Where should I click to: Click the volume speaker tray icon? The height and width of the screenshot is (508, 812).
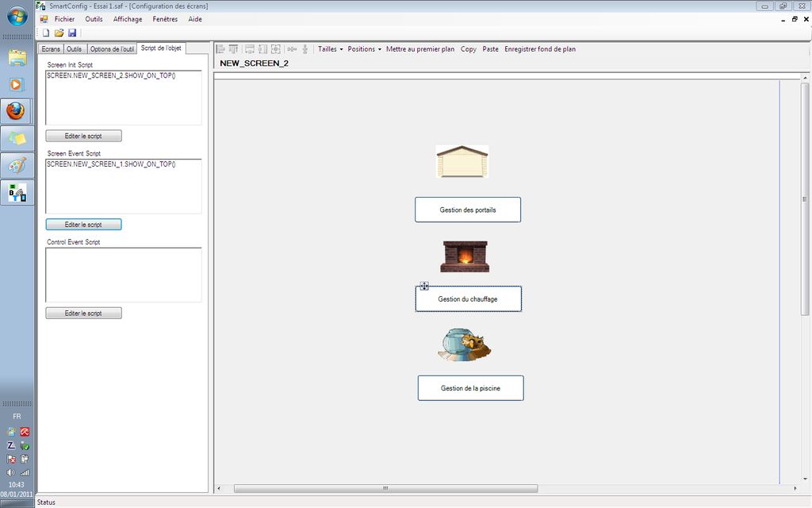coord(11,472)
